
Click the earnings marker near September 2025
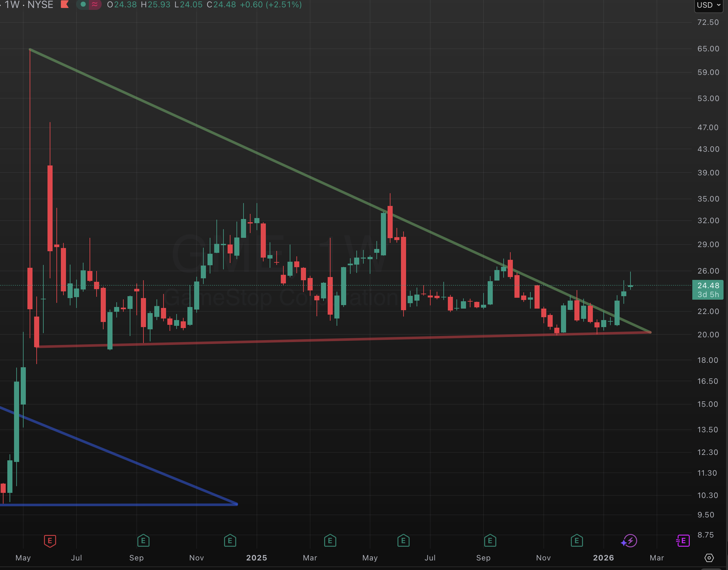click(490, 540)
